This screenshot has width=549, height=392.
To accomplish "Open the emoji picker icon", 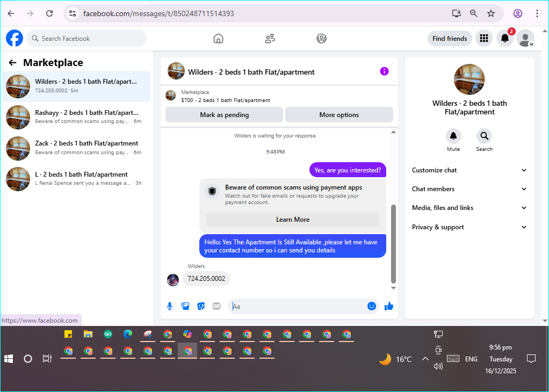I will tap(372, 306).
